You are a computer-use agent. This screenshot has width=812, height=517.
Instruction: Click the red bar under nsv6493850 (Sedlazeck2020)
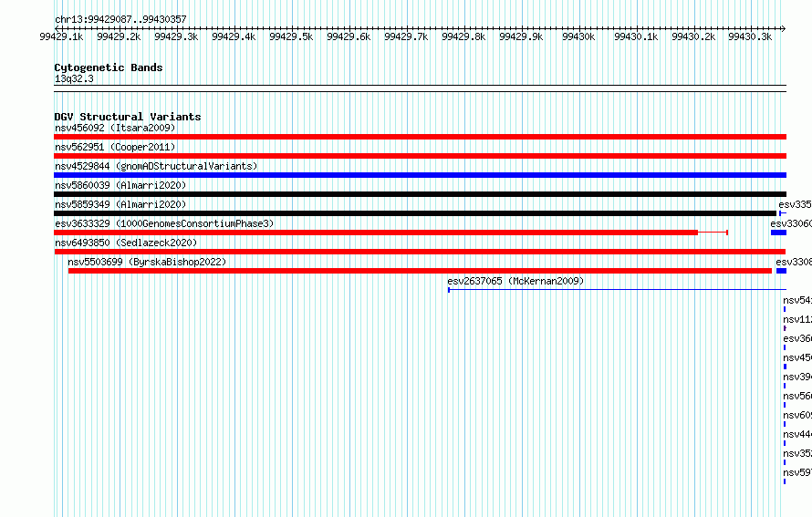point(420,252)
